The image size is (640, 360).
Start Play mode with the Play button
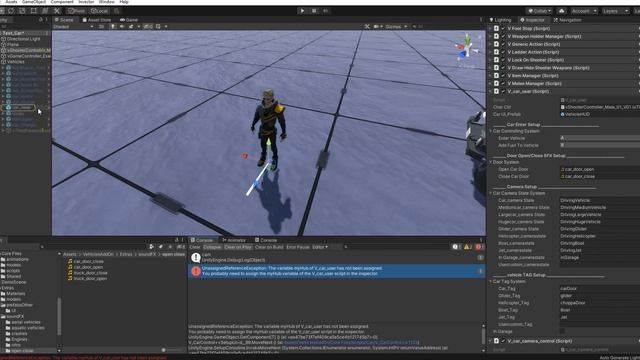tap(302, 11)
